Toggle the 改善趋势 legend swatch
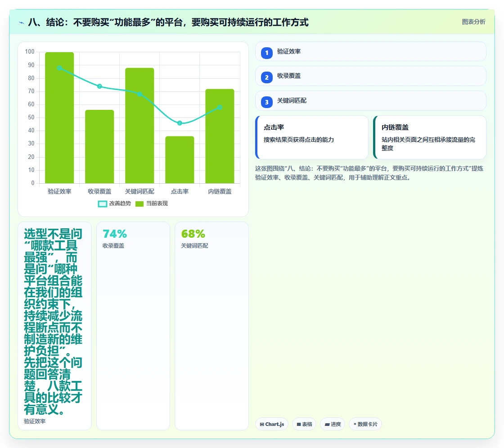The height and width of the screenshot is (448, 504). tap(102, 204)
